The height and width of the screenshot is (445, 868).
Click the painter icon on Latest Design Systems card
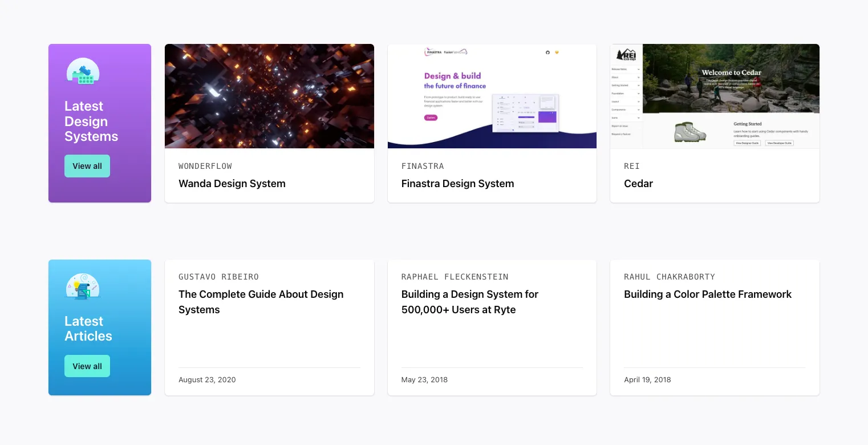click(x=83, y=71)
